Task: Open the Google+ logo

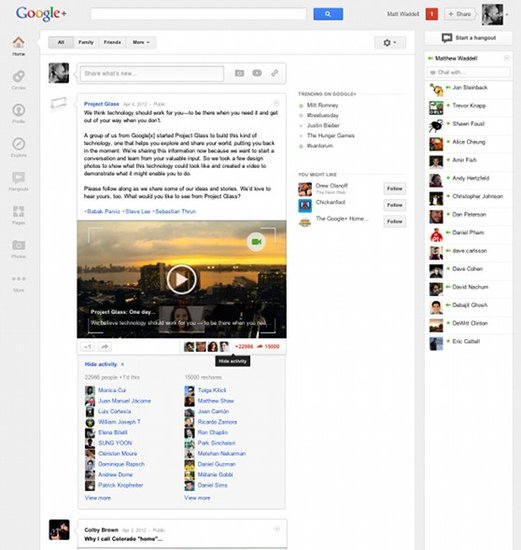Action: tap(41, 14)
